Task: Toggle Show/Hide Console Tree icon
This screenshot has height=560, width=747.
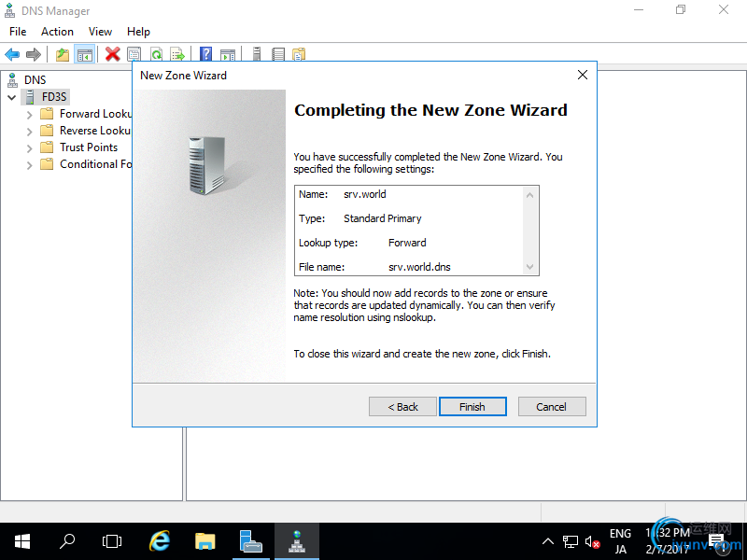Action: coord(85,54)
